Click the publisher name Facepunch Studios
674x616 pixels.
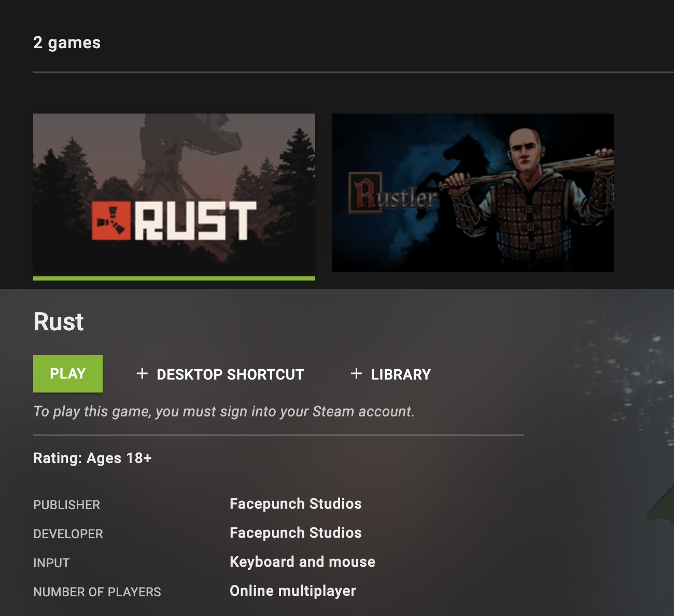(296, 504)
